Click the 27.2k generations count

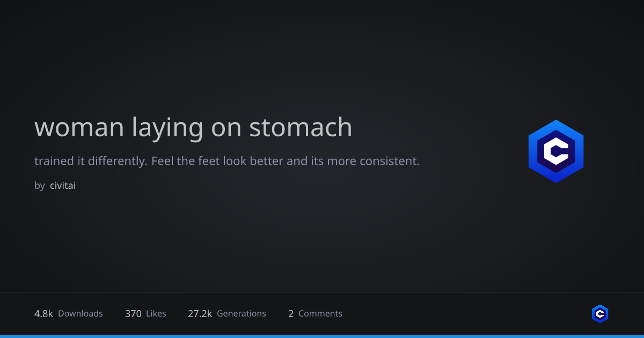200,313
